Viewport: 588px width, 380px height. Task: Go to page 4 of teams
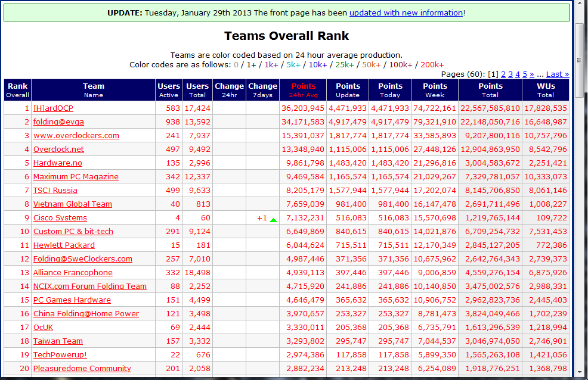pos(518,74)
